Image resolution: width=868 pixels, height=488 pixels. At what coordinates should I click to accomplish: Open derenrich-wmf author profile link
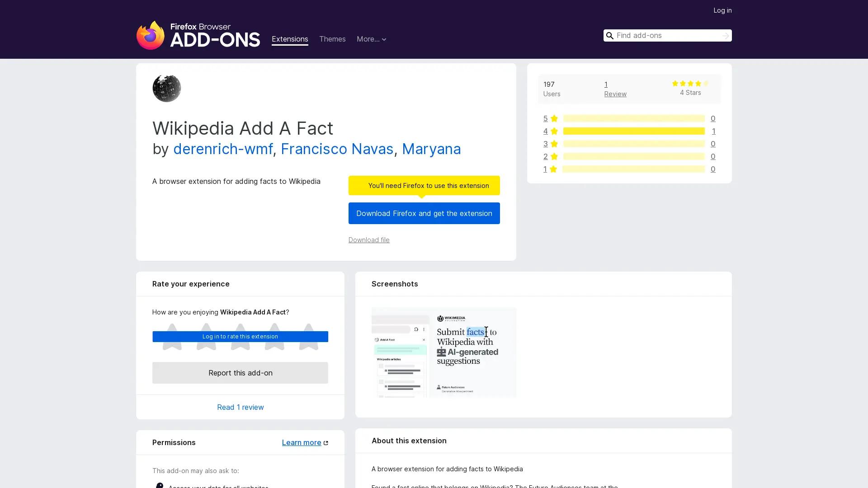coord(223,149)
